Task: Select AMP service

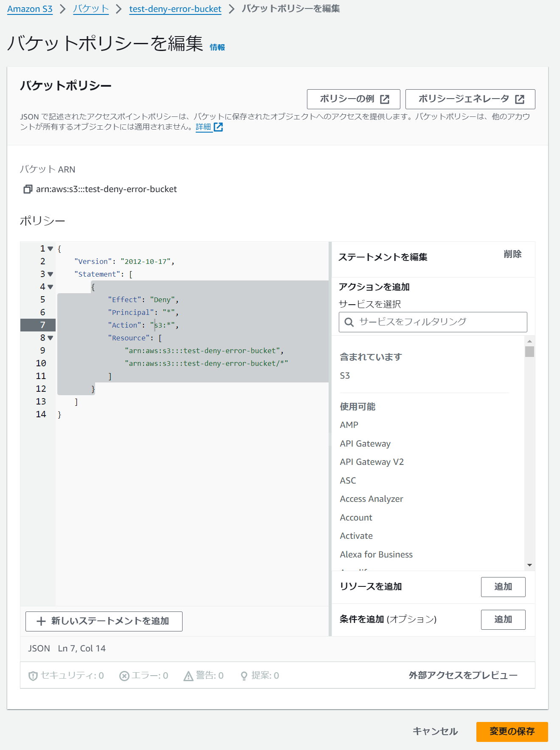Action: [349, 425]
